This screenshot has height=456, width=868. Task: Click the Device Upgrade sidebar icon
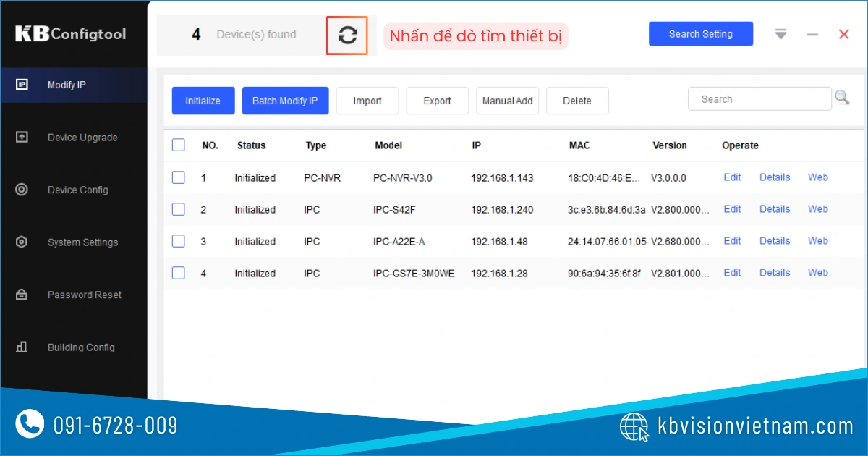tap(22, 137)
